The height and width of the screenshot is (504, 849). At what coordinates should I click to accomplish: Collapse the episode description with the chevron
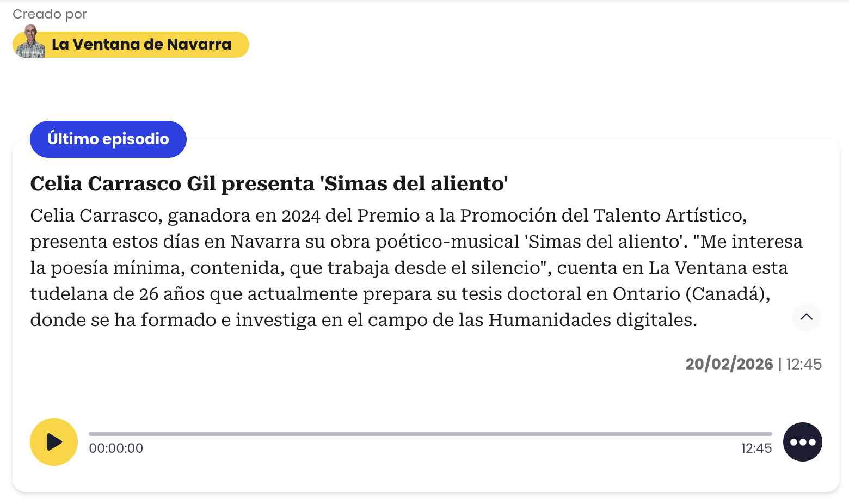point(807,317)
